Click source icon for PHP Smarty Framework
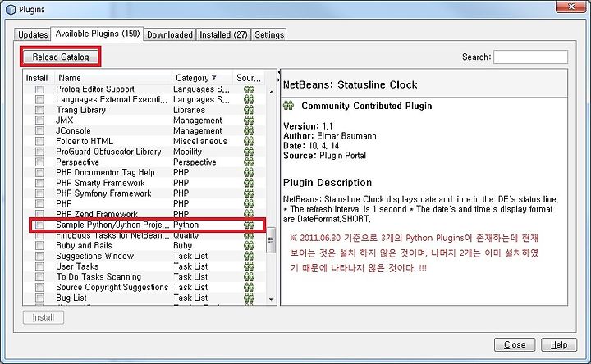591x364 pixels. pos(250,183)
